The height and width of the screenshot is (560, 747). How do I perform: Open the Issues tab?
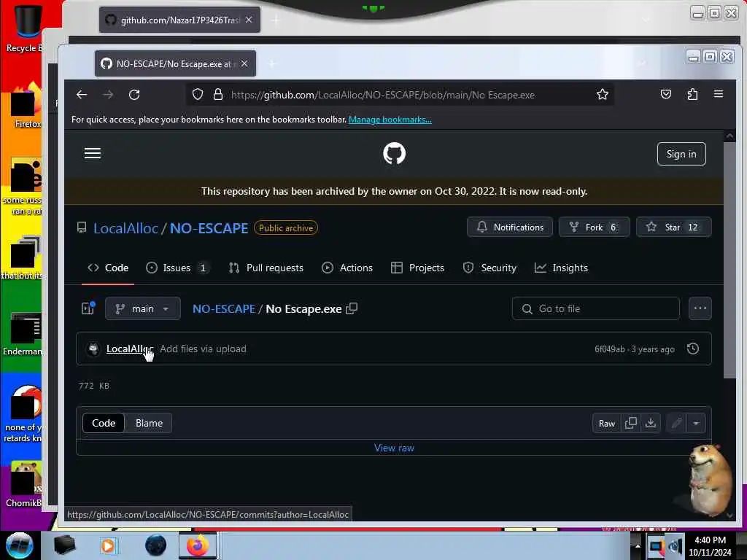pyautogui.click(x=177, y=268)
